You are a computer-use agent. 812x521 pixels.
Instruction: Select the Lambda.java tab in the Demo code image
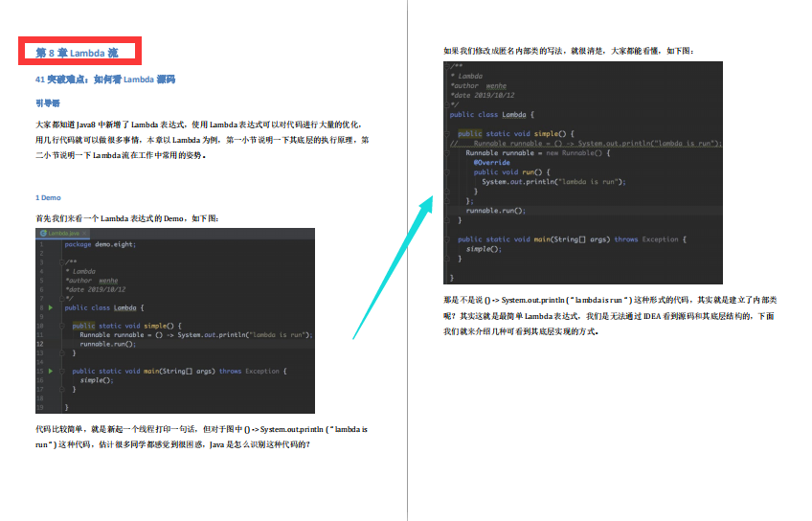64,233
